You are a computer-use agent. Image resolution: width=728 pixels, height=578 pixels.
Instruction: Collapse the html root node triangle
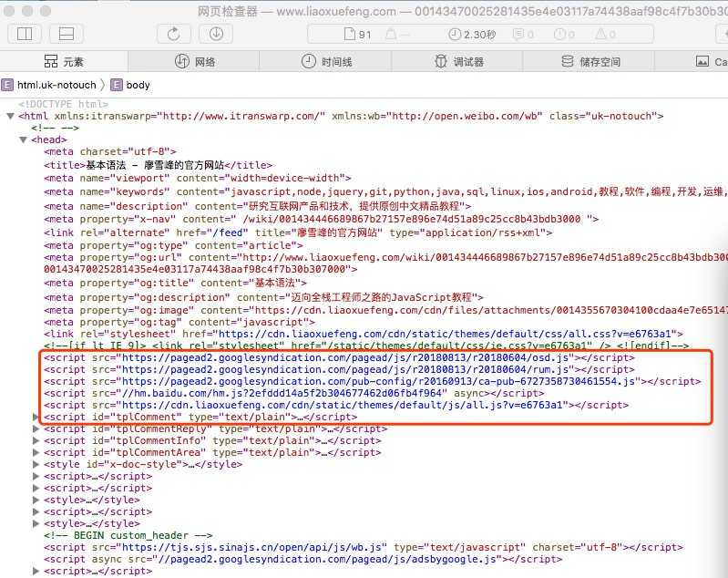[11, 116]
